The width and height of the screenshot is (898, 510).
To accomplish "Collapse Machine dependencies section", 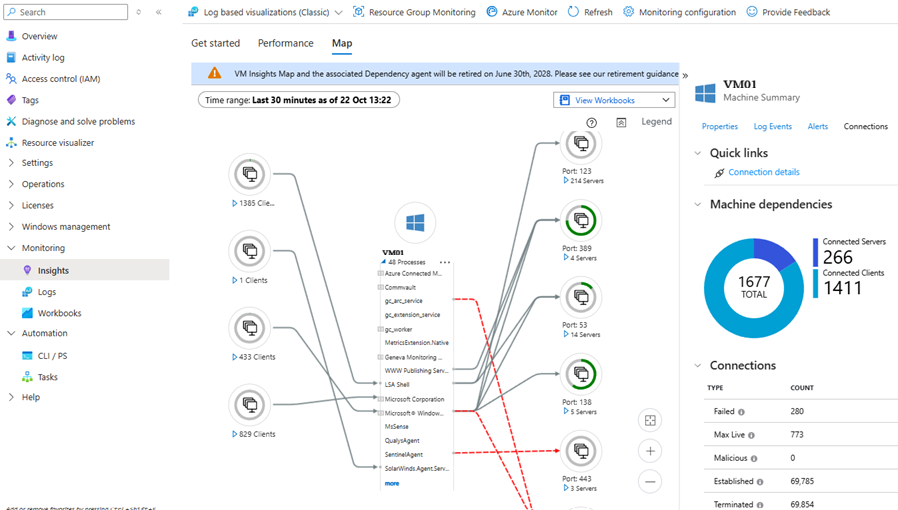I will 698,204.
